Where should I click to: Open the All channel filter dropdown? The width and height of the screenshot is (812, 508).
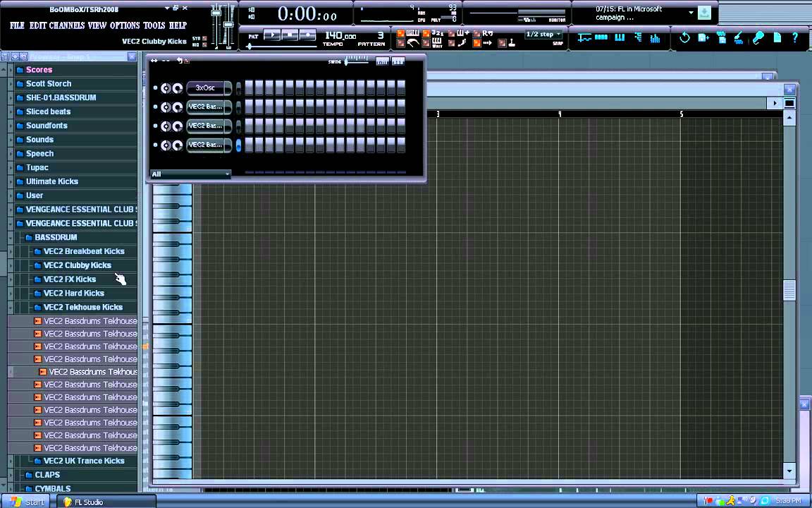pyautogui.click(x=190, y=174)
